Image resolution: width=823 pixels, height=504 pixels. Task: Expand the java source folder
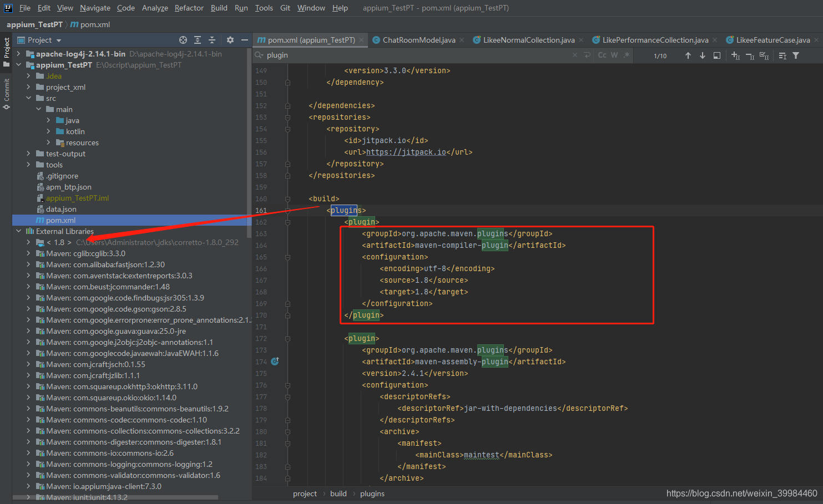48,120
